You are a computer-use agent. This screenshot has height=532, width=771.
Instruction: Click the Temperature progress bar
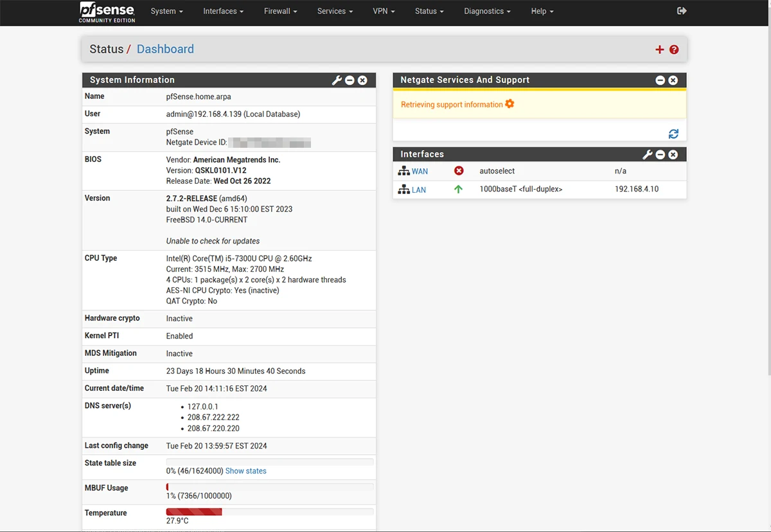[x=270, y=512]
